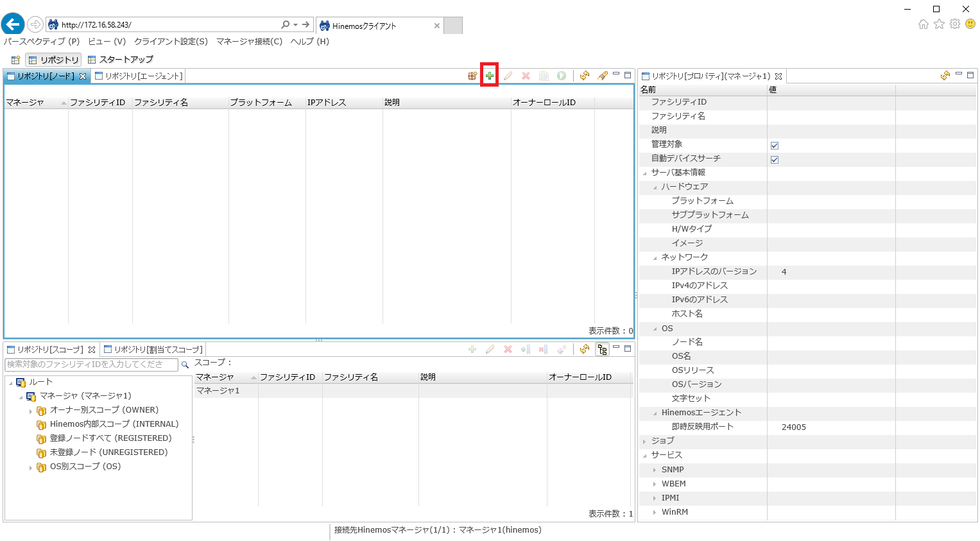Maximize the Repository[Scope] view panel
The width and height of the screenshot is (980, 541).
[628, 348]
